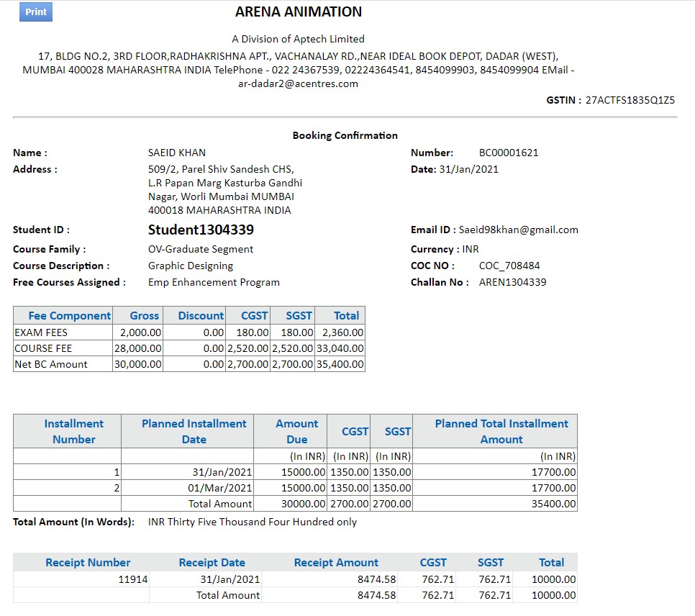This screenshot has height=616, width=695.
Task: Click 'A Division of Aptech Limited' subtitle
Action: click(x=299, y=39)
